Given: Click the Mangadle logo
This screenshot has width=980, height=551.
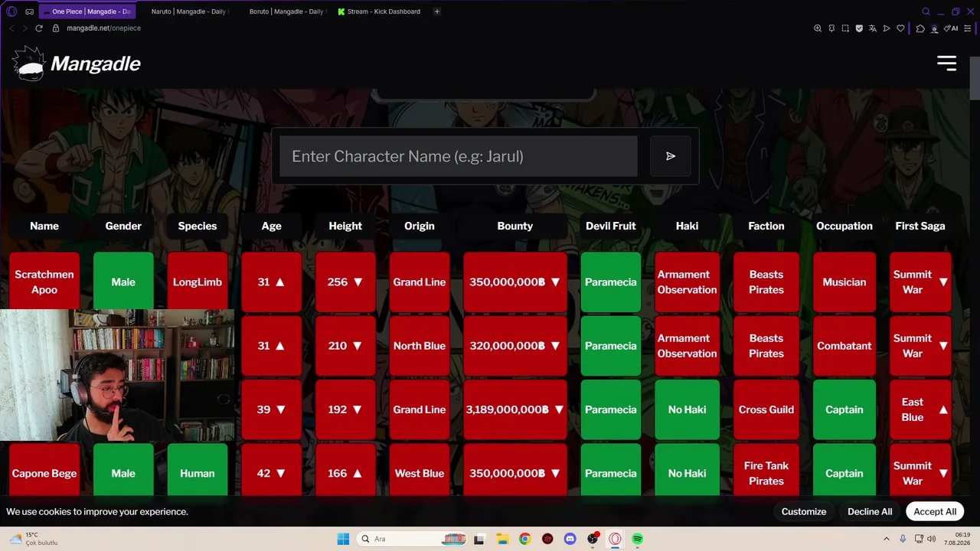Looking at the screenshot, I should [x=77, y=64].
